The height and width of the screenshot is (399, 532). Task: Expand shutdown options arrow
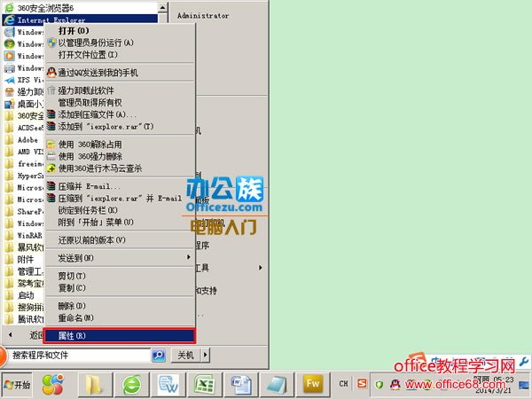click(x=206, y=356)
